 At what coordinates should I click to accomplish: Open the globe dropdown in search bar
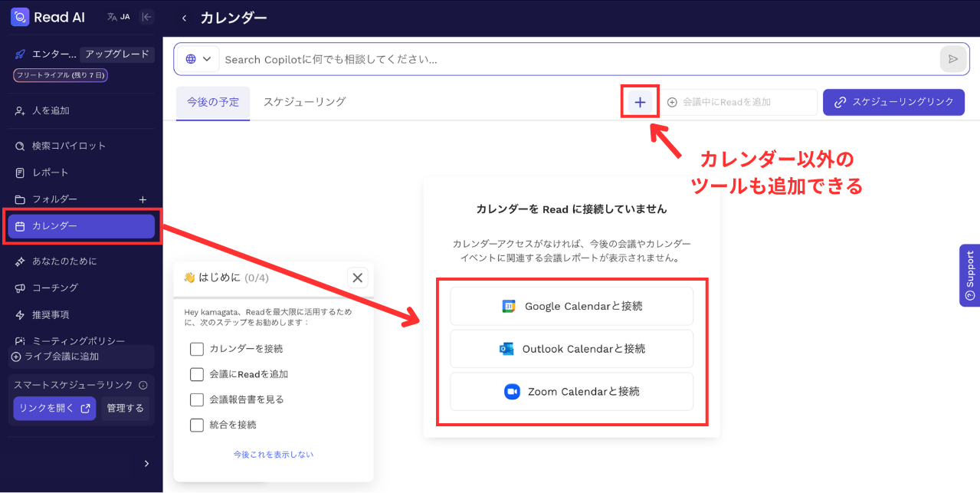(198, 58)
